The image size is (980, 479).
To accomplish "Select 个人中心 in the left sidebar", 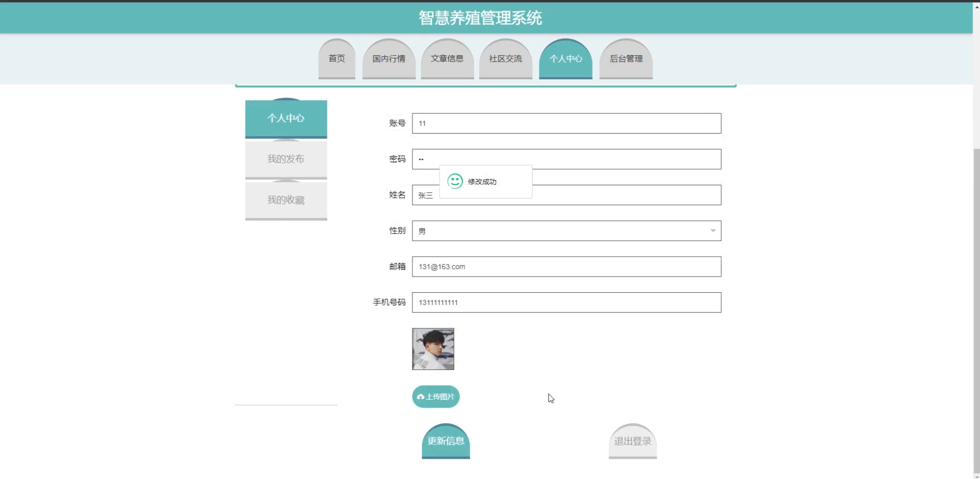I will [x=286, y=118].
